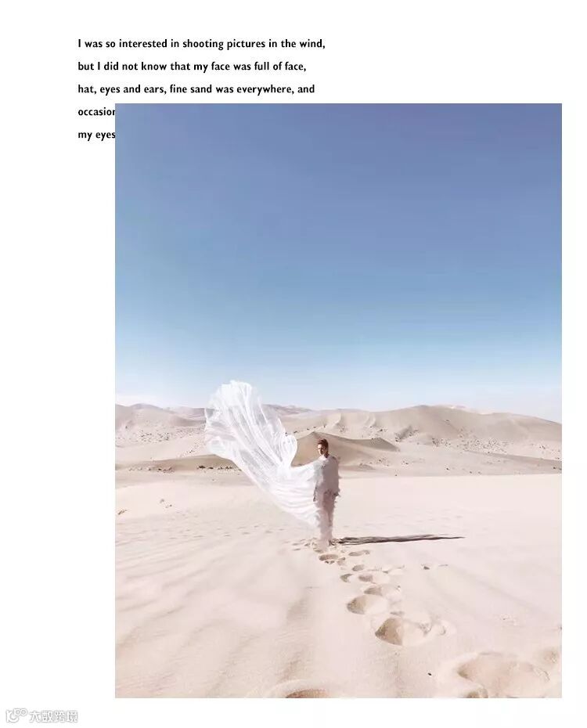Click the text line 'but I did not know'
Image resolution: width=587 pixels, height=728 pixels.
tap(192, 67)
